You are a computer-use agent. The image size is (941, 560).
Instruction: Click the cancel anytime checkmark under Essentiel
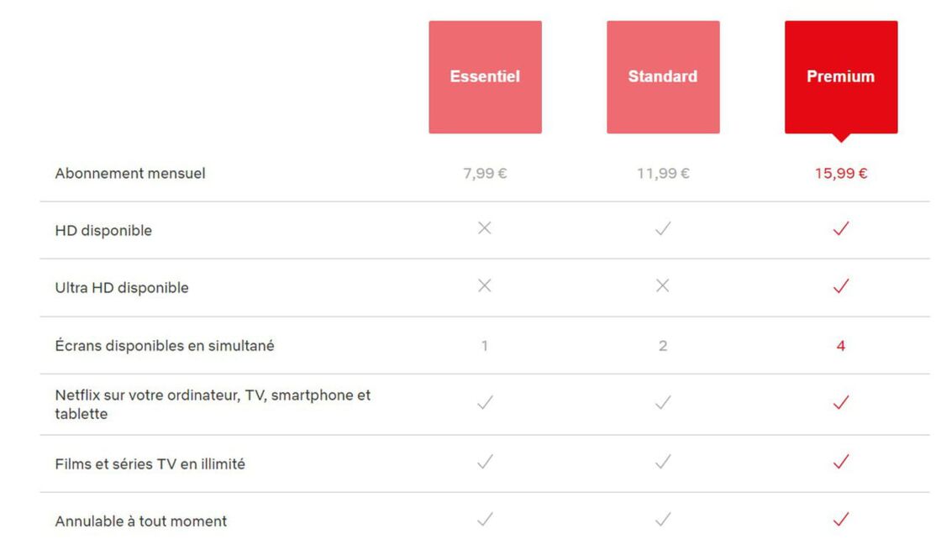[x=485, y=519]
